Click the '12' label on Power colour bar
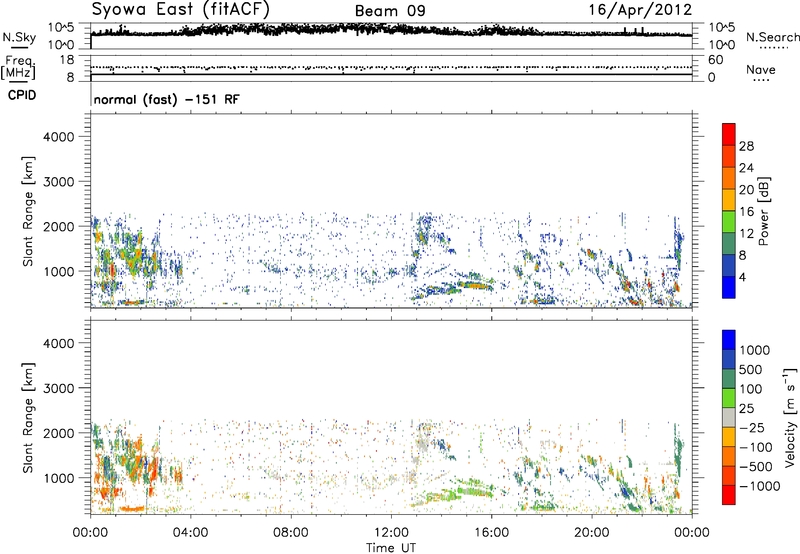The image size is (800, 554). click(746, 234)
